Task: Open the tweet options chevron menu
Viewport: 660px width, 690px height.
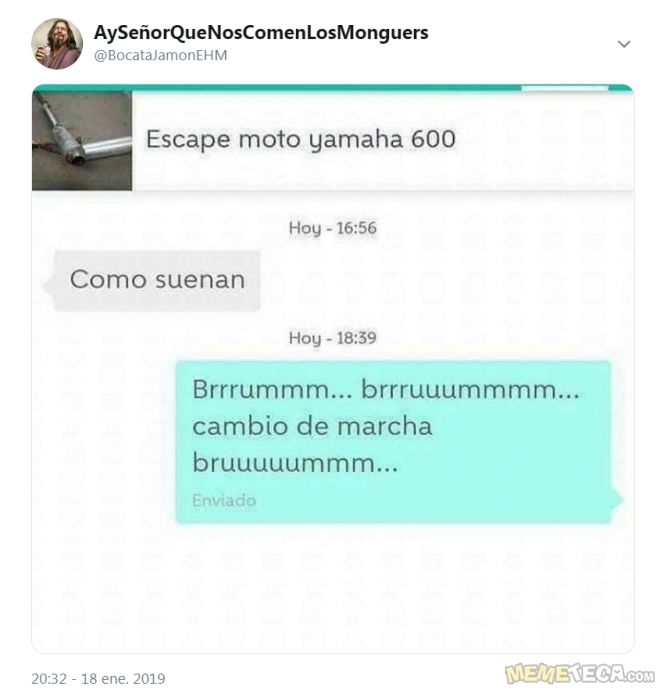Action: click(624, 44)
